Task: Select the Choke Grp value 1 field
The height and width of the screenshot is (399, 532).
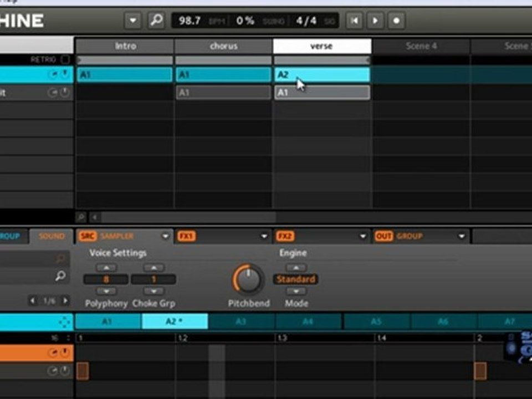Action: point(154,279)
